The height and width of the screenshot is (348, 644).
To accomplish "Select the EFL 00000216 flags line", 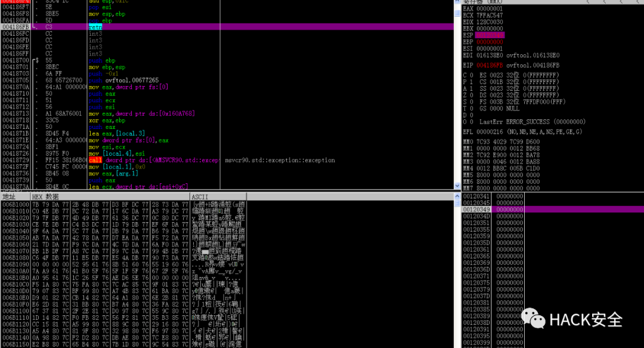I will pyautogui.click(x=522, y=132).
